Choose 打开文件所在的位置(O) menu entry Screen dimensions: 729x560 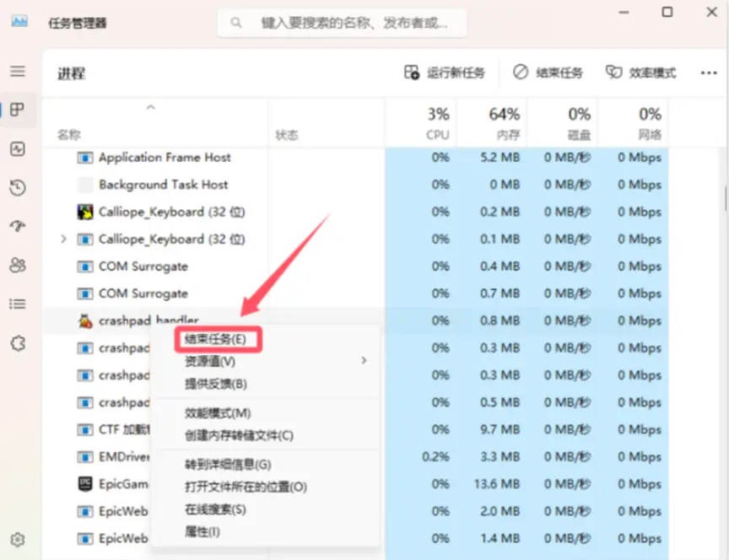[246, 487]
